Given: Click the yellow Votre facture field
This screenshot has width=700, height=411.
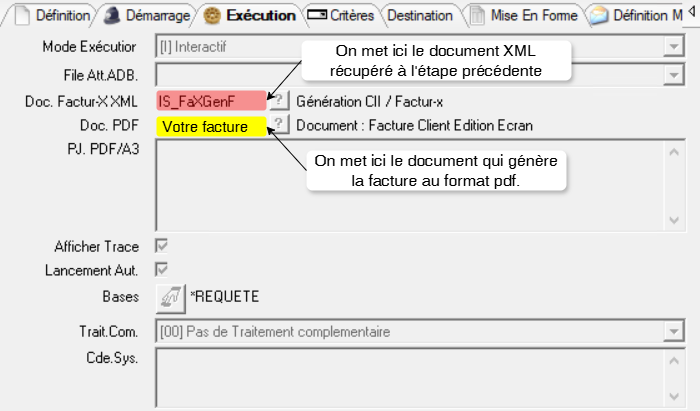Looking at the screenshot, I should pyautogui.click(x=211, y=126).
